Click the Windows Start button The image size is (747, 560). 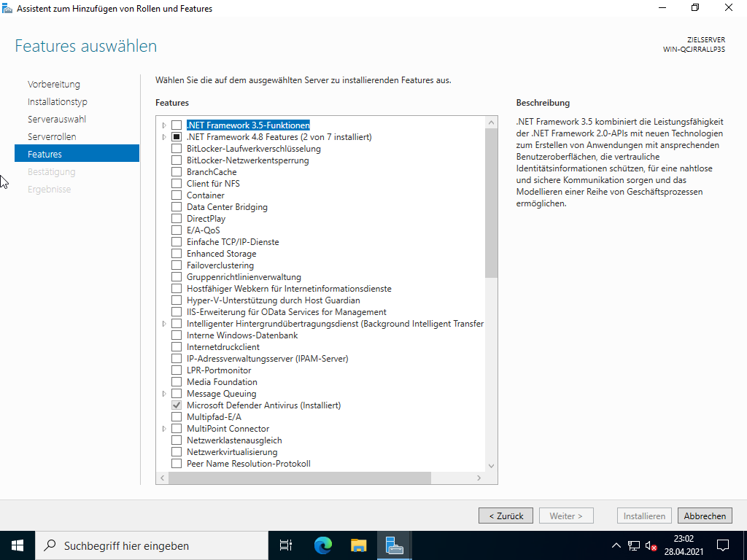(18, 545)
